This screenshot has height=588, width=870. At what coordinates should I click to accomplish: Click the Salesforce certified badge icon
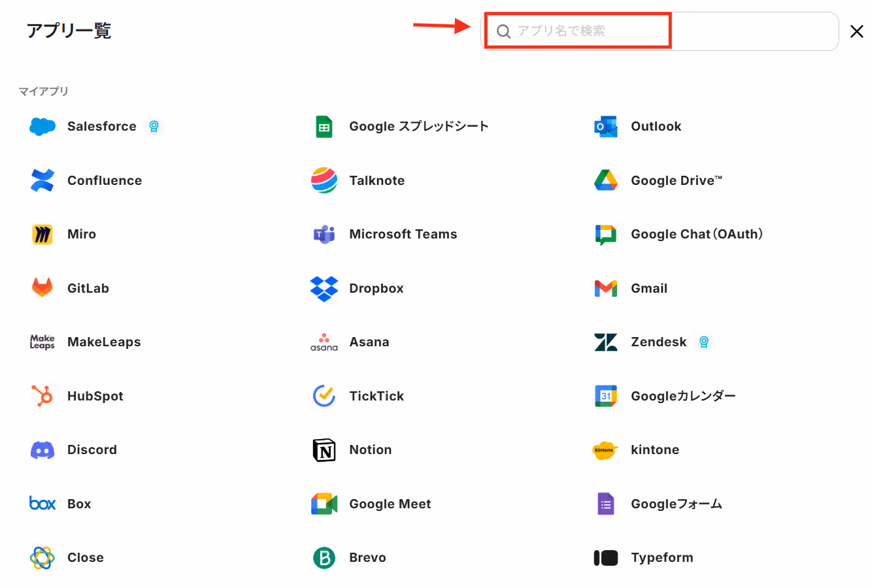pos(154,126)
